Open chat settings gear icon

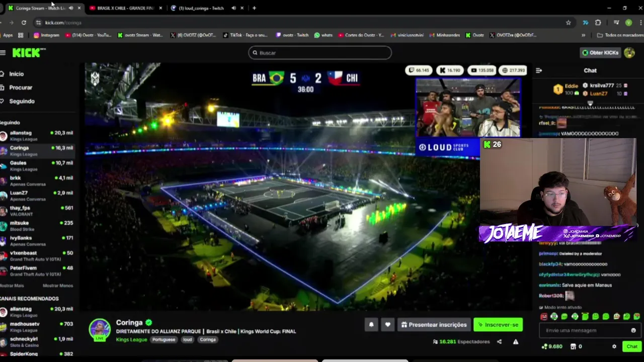coord(614,346)
